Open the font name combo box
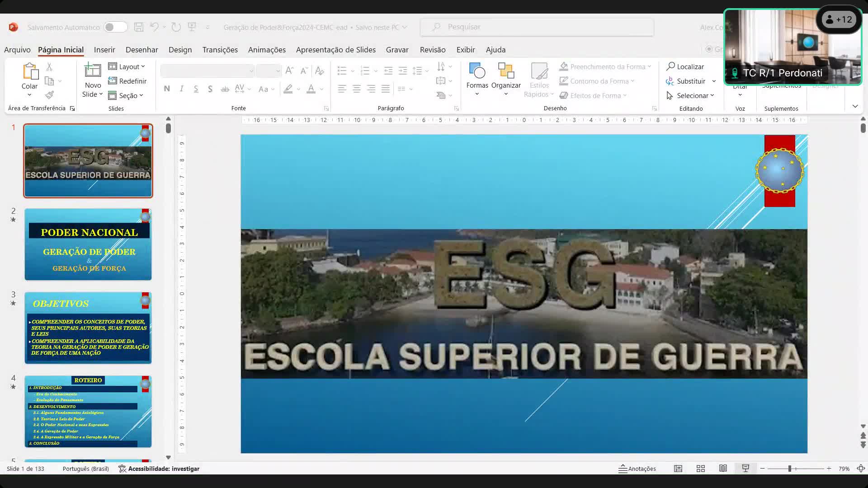Image resolution: width=868 pixels, height=488 pixels. coord(208,70)
